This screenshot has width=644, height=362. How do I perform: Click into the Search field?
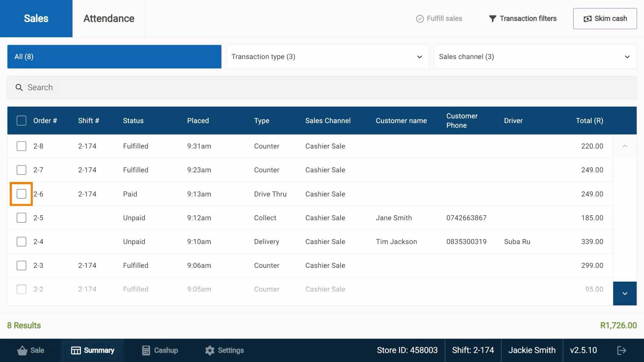(x=322, y=87)
